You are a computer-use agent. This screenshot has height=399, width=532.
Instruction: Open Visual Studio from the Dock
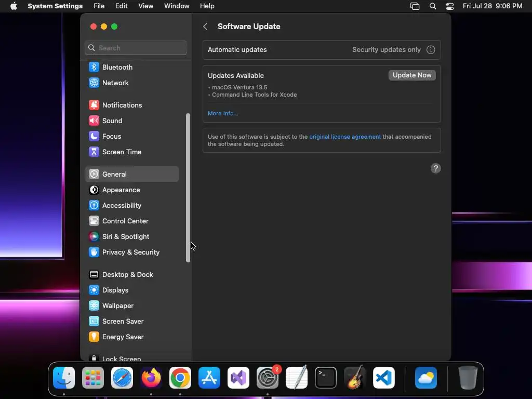238,378
